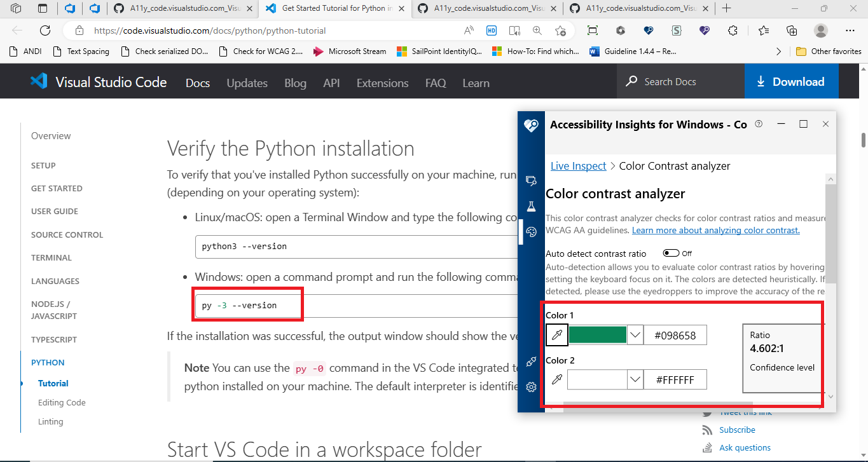Viewport: 868px width, 462px height.
Task: Expand the browser Favorites bar overflow chevron
Action: tap(778, 51)
